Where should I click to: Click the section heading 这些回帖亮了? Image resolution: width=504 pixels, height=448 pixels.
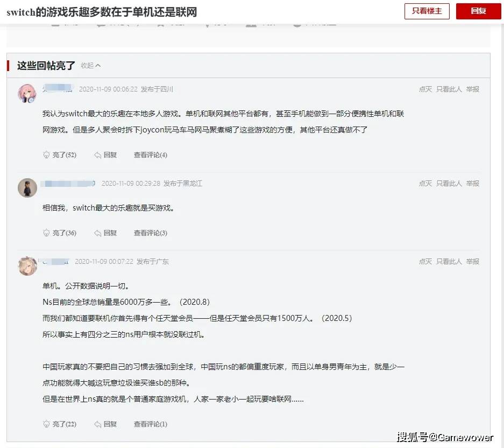(46, 65)
